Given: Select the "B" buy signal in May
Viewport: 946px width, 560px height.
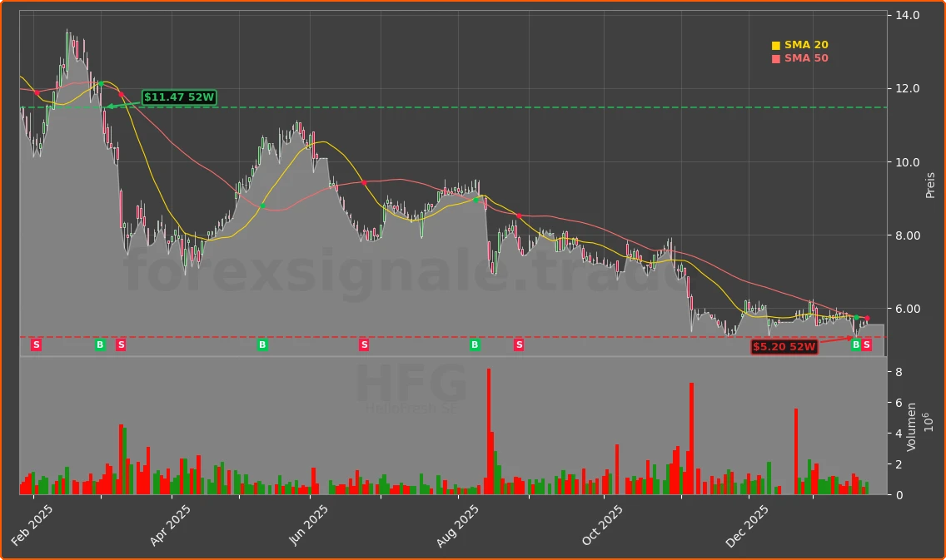Looking at the screenshot, I should pos(262,344).
